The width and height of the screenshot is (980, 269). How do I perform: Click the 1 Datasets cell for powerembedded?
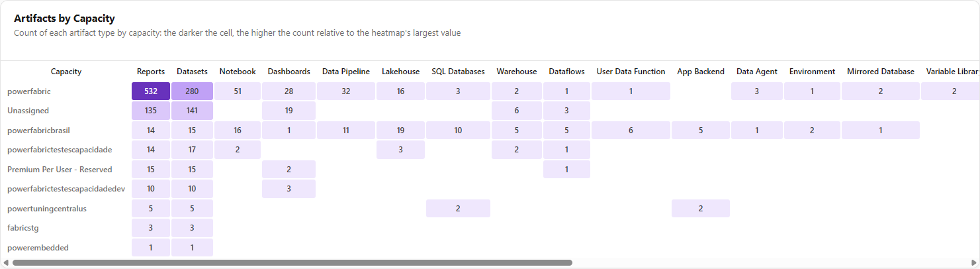click(x=192, y=248)
